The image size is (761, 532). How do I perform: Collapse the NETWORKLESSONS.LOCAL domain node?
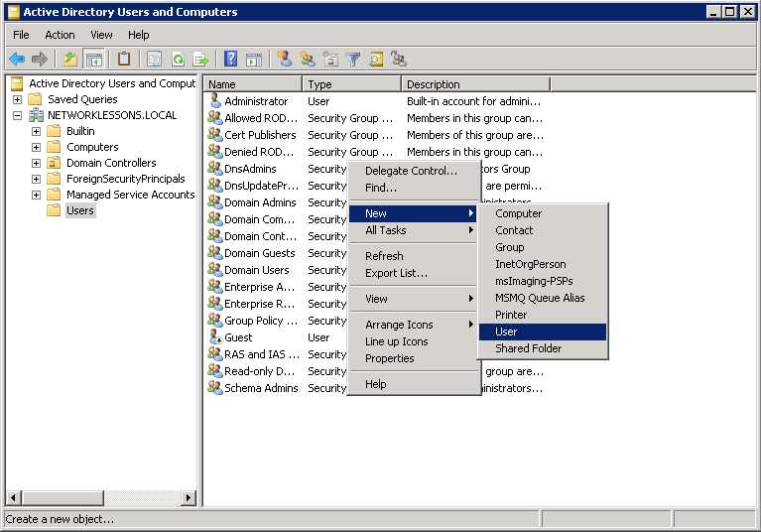point(17,115)
